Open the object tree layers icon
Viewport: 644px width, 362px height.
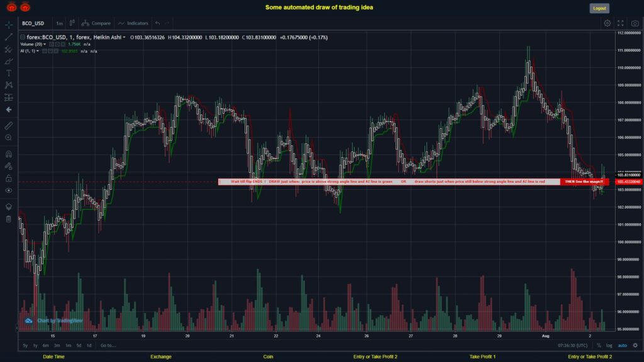pyautogui.click(x=9, y=207)
